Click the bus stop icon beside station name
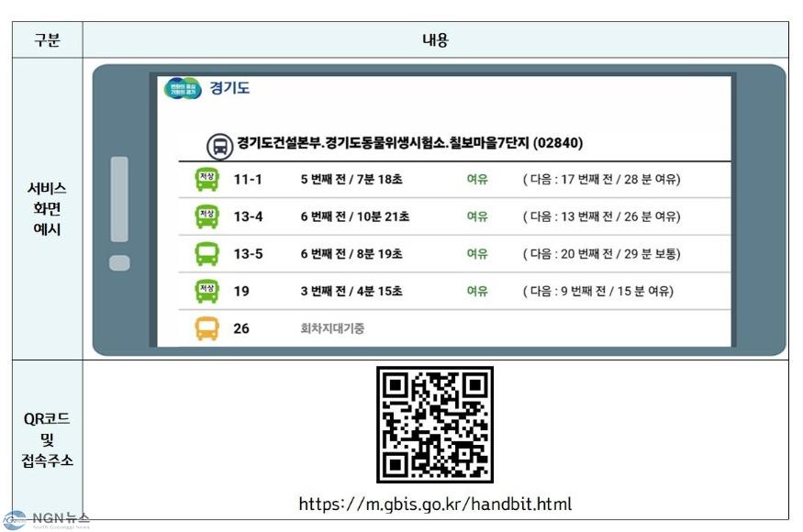Viewport: 803px width, 532px height. [x=220, y=147]
